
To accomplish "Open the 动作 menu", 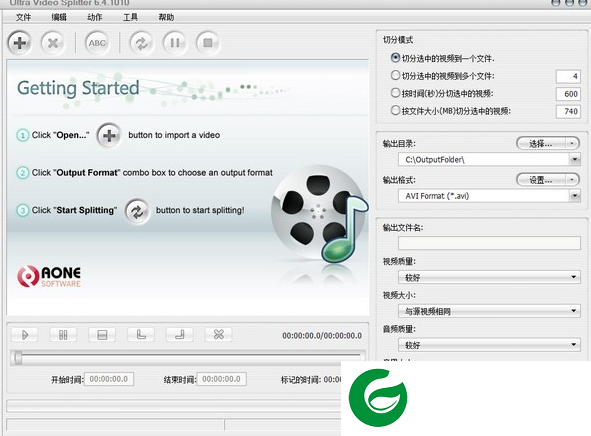I will coord(95,17).
